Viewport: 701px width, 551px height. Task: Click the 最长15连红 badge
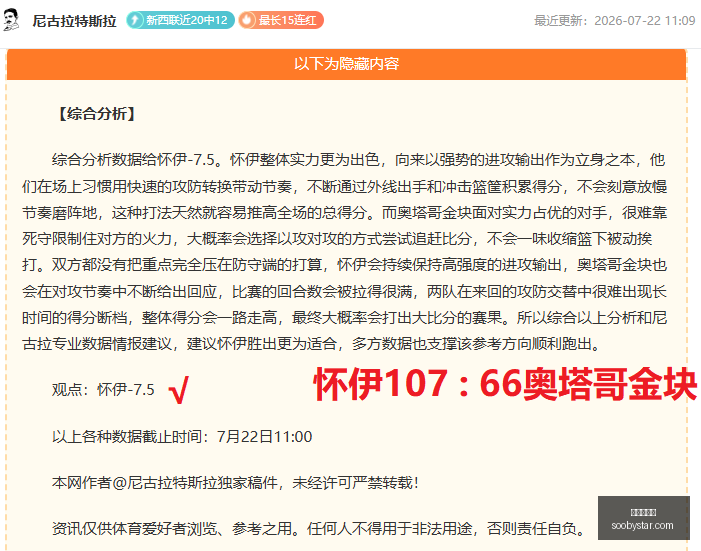[281, 20]
